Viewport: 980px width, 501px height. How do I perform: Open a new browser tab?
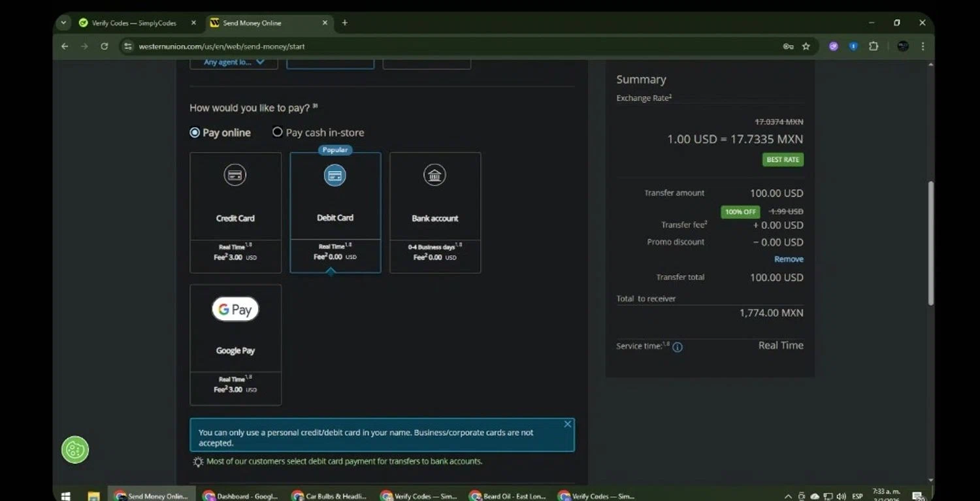(x=345, y=23)
